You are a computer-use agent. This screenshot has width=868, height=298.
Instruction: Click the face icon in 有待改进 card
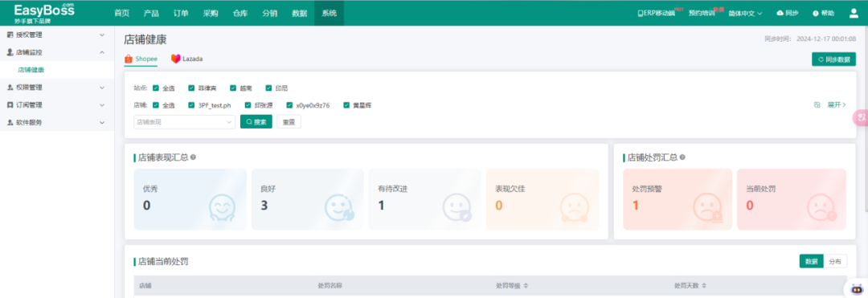(457, 208)
